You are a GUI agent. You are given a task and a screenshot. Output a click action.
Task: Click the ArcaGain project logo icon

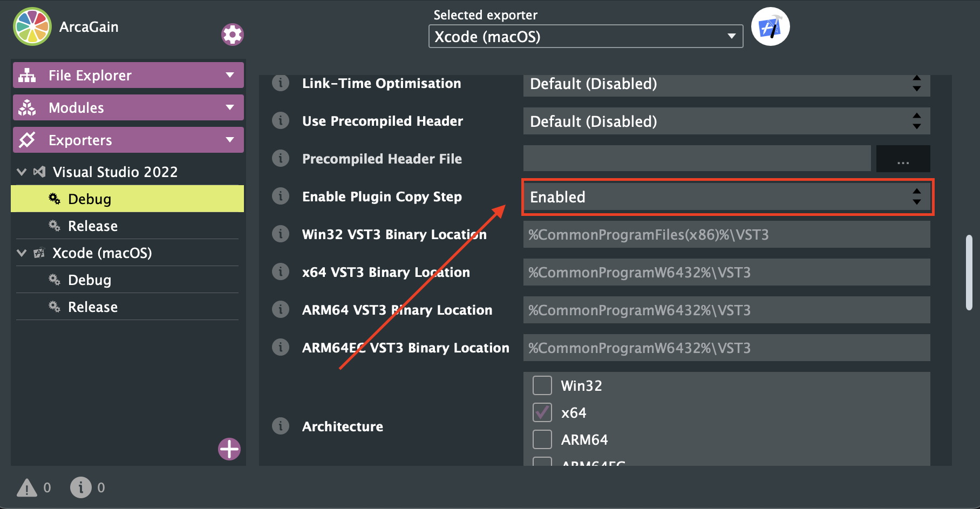[x=32, y=26]
